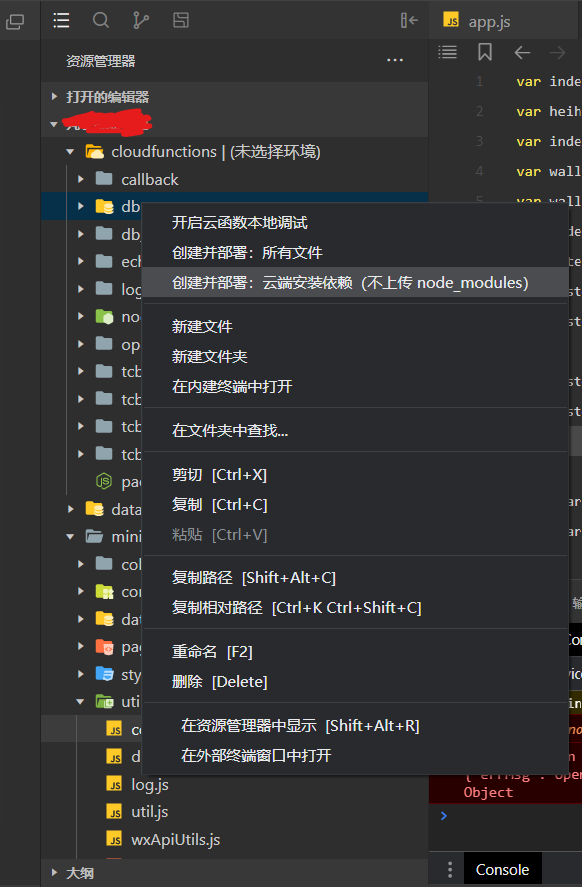Navigate back with the left arrow icon
Viewport: 582px width, 887px height.
(x=522, y=53)
